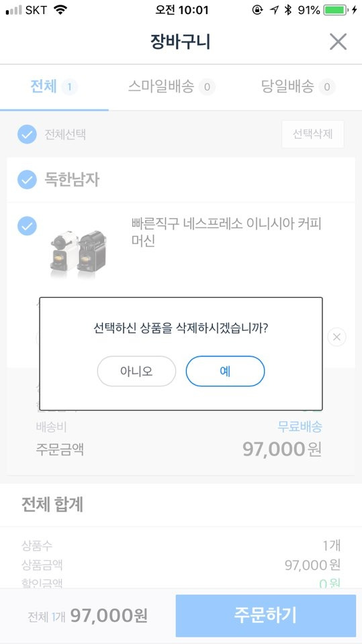The width and height of the screenshot is (362, 644).
Task: Tap the rotation lock status icon
Action: [257, 10]
